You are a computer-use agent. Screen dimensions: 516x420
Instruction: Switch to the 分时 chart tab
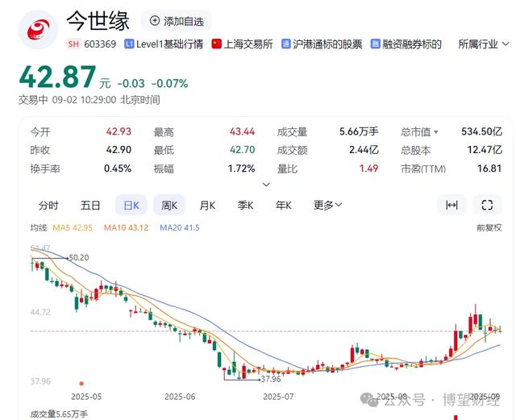(x=48, y=205)
